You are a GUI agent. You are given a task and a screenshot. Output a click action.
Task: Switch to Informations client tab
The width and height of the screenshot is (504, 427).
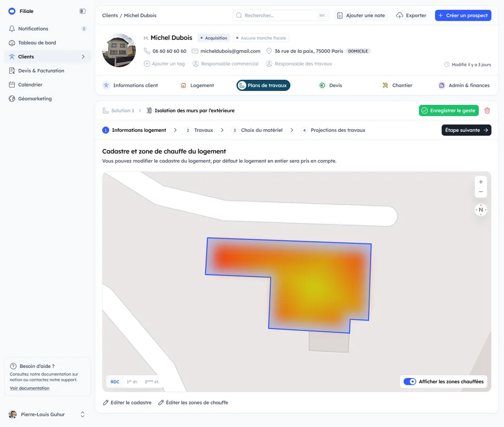pos(130,86)
